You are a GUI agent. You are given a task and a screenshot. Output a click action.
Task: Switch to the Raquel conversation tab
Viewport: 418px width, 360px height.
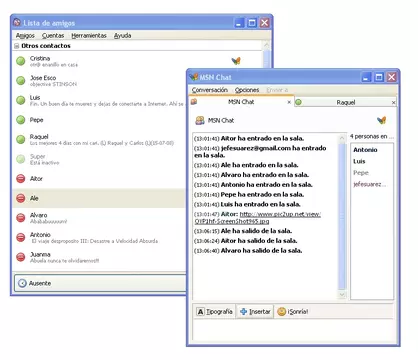point(345,102)
